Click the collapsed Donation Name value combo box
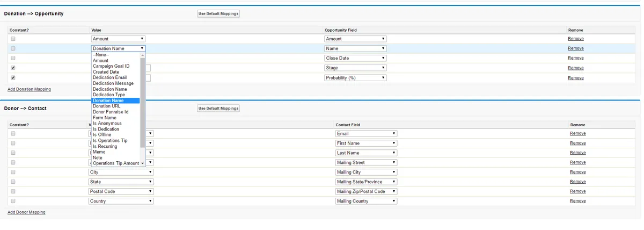 click(118, 48)
